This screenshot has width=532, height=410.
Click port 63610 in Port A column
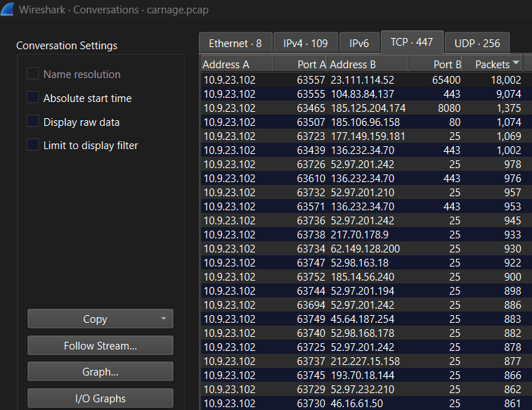pos(311,178)
